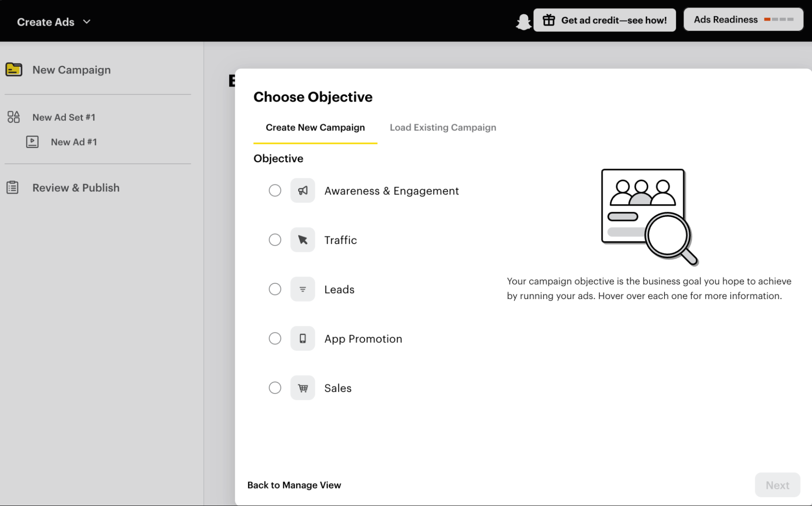Screen dimensions: 812x506
Task: Click the Traffic cursor arrow icon
Action: click(303, 240)
